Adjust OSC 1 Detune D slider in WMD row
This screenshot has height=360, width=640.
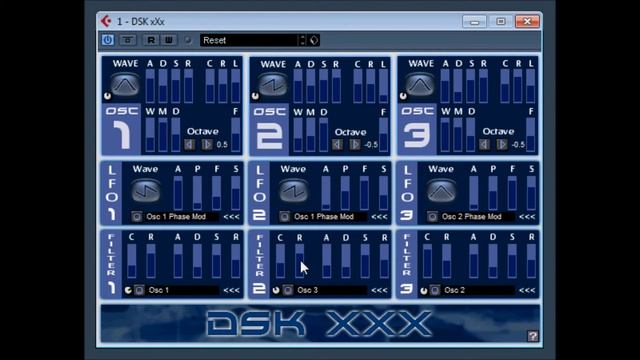[x=176, y=134]
